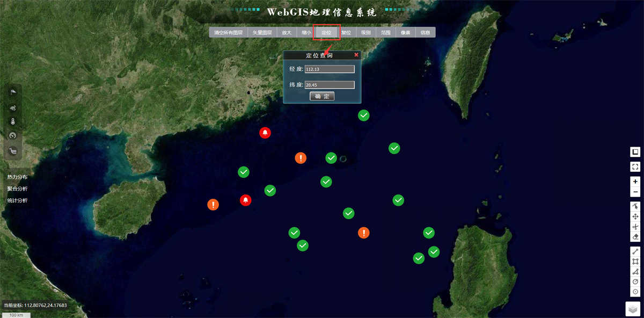644x318 pixels.
Task: Choose the square polygon draw tool
Action: [x=635, y=262]
